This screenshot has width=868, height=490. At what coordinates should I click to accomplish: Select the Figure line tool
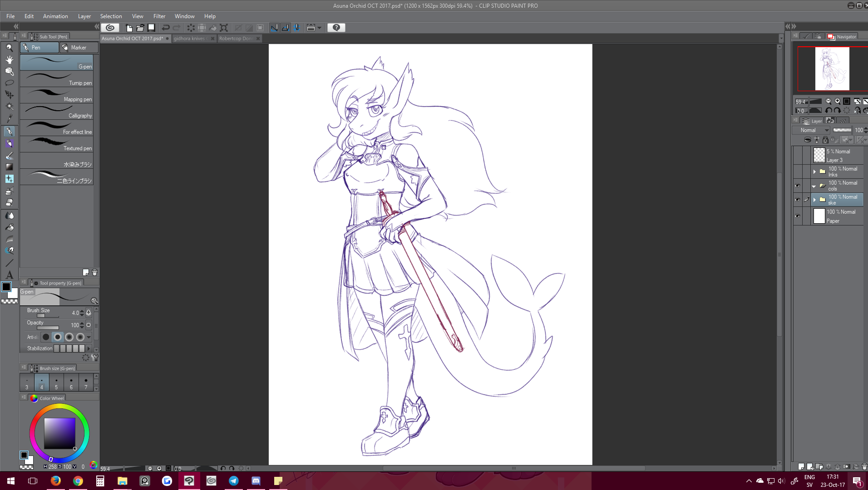click(x=9, y=263)
